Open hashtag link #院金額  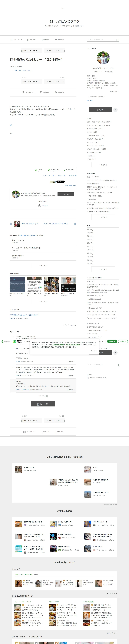tap(90, 100)
